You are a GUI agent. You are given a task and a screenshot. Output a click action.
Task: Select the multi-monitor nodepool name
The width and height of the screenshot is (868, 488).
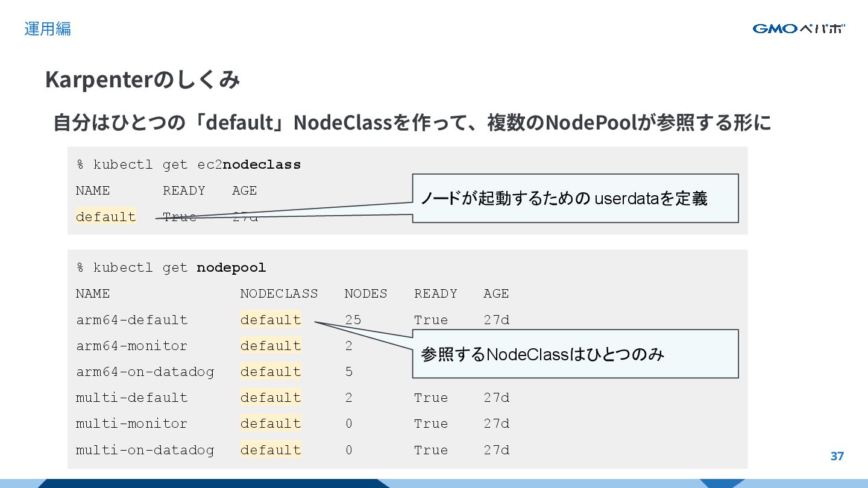[131, 424]
